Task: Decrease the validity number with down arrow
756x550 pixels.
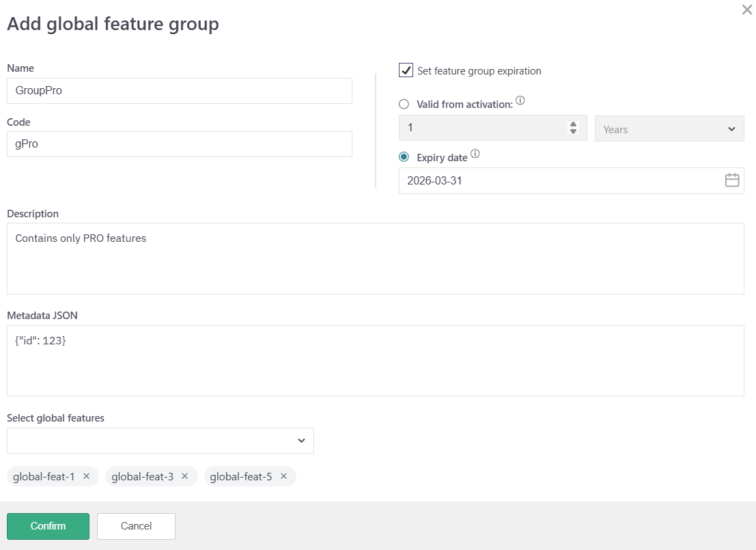Action: point(573,132)
